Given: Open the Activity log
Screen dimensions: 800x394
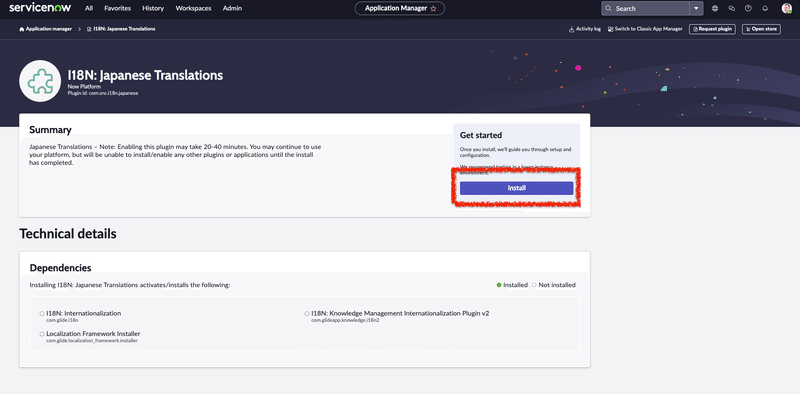Looking at the screenshot, I should click(585, 29).
